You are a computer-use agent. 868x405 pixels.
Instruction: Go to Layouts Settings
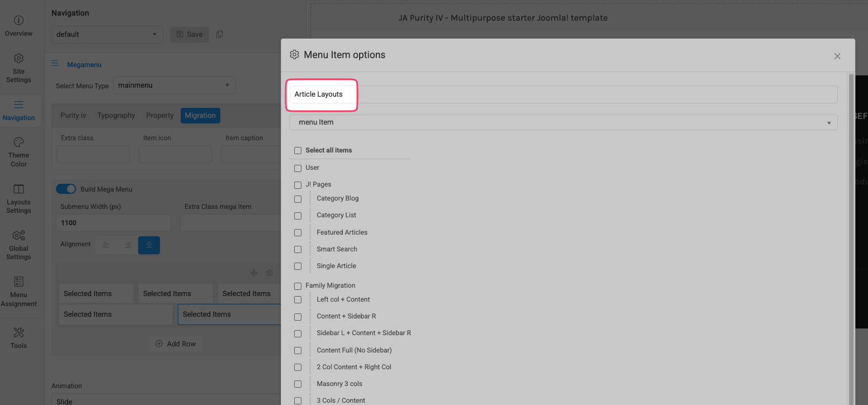[x=18, y=198]
